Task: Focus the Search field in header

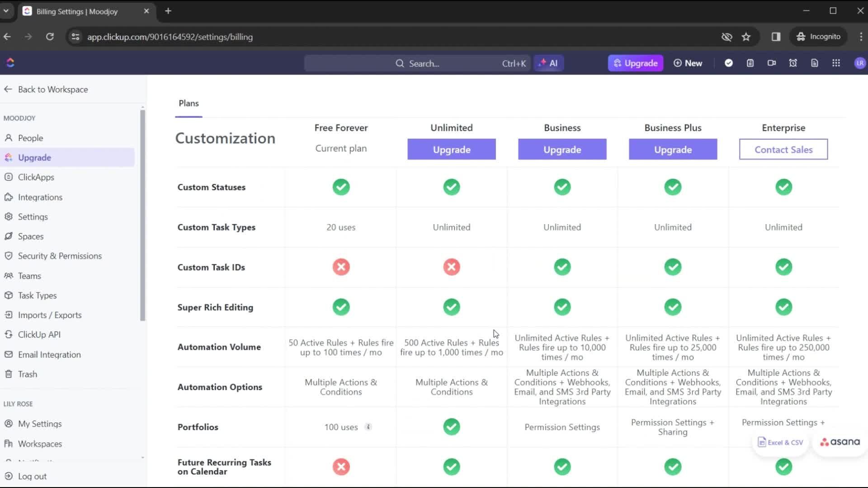Action: tap(418, 63)
